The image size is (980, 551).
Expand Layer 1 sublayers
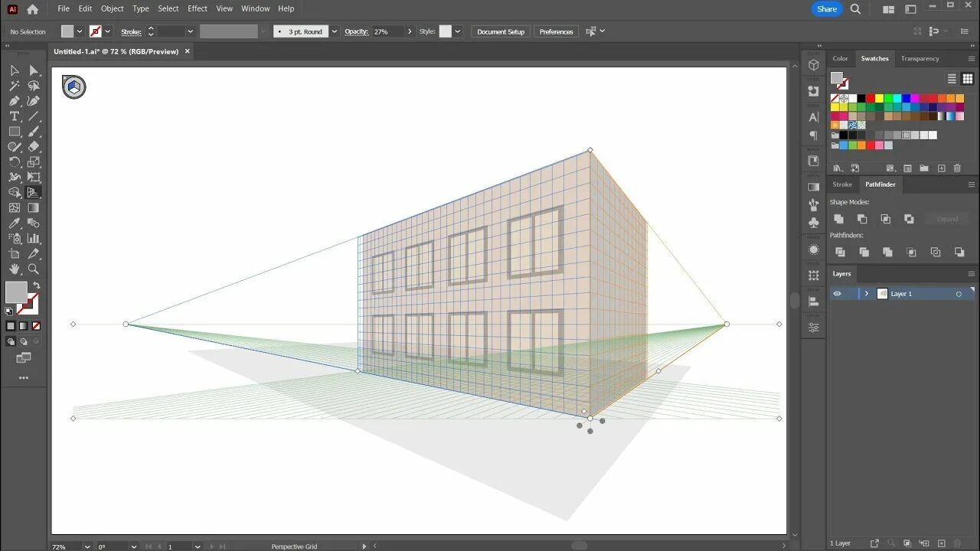[866, 294]
